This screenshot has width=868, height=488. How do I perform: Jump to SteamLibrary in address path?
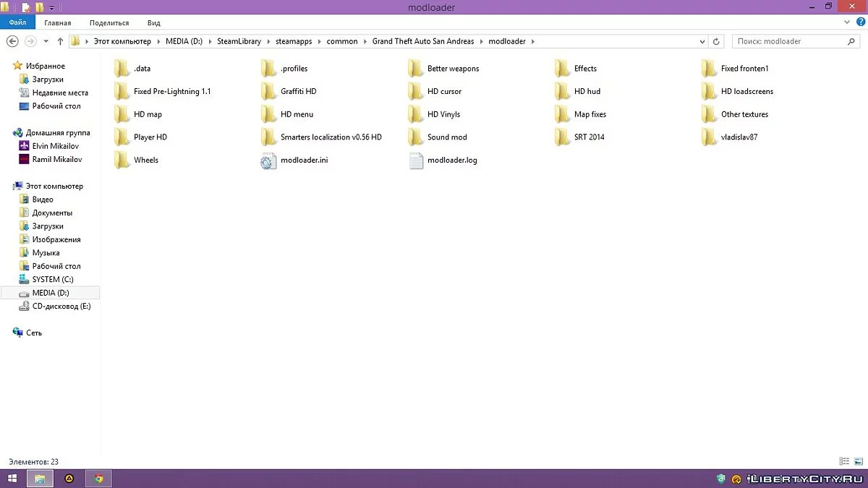tap(239, 41)
